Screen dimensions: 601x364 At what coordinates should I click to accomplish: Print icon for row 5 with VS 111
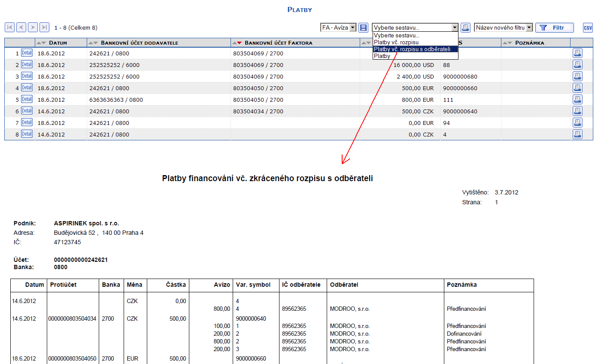(x=577, y=100)
